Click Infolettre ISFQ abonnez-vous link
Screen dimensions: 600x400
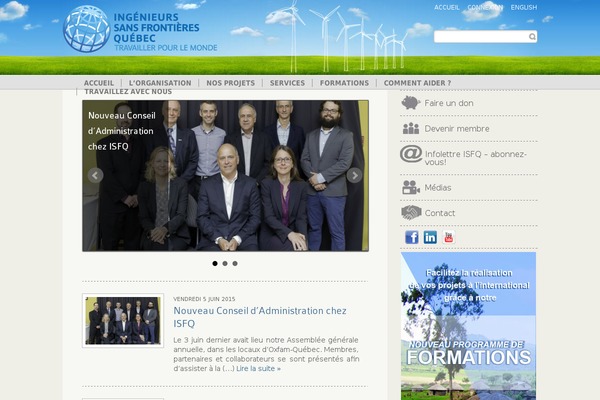click(x=476, y=158)
